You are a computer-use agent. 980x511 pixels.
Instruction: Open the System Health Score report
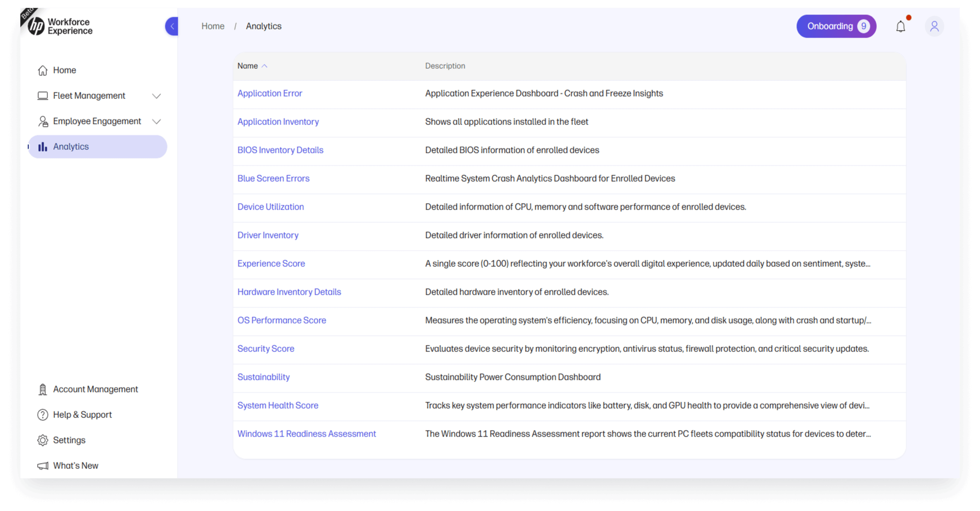[278, 405]
